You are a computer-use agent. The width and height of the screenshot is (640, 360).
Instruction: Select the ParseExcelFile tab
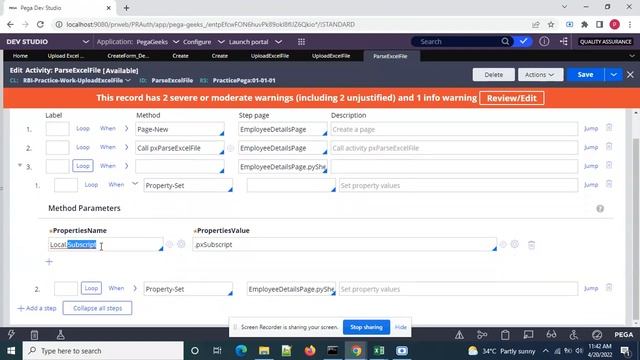[390, 56]
